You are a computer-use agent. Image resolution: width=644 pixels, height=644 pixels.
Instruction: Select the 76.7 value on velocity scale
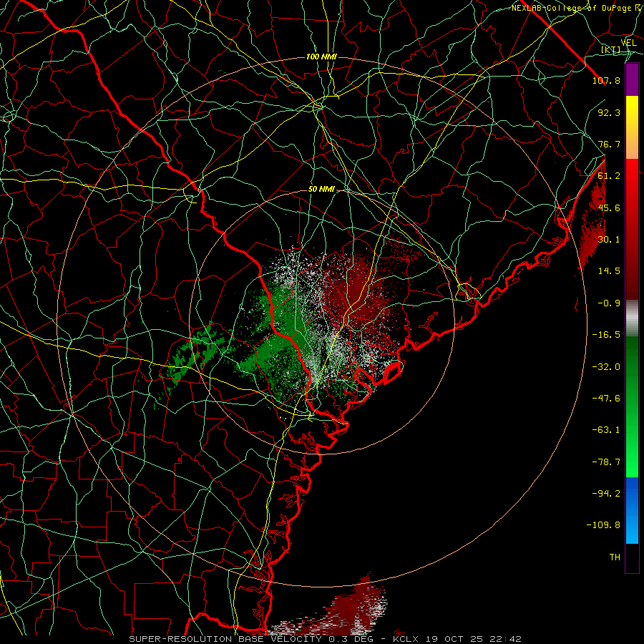coord(609,144)
